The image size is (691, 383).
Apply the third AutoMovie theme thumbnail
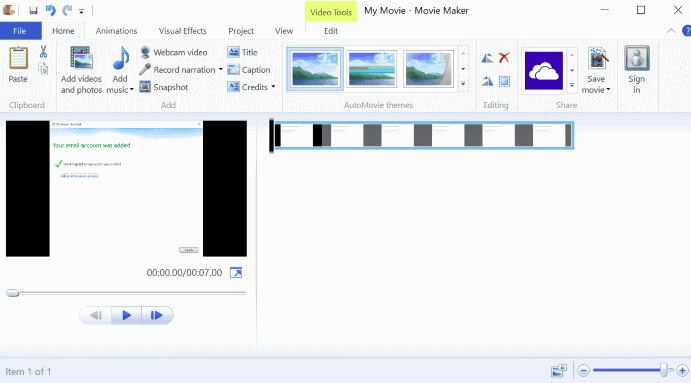coord(428,69)
